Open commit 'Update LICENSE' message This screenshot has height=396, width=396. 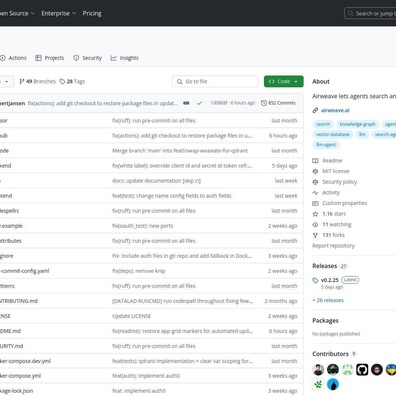point(131,316)
